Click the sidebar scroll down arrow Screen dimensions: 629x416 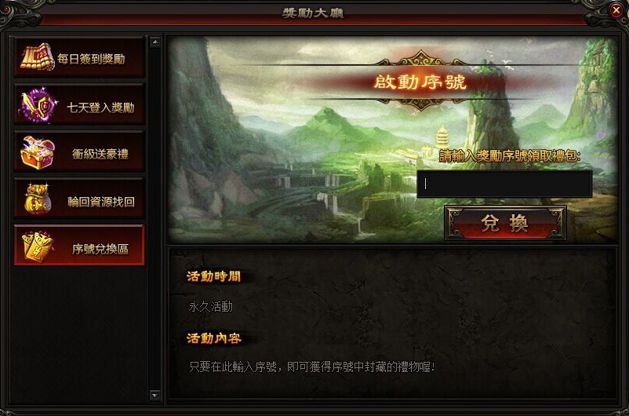click(x=155, y=395)
